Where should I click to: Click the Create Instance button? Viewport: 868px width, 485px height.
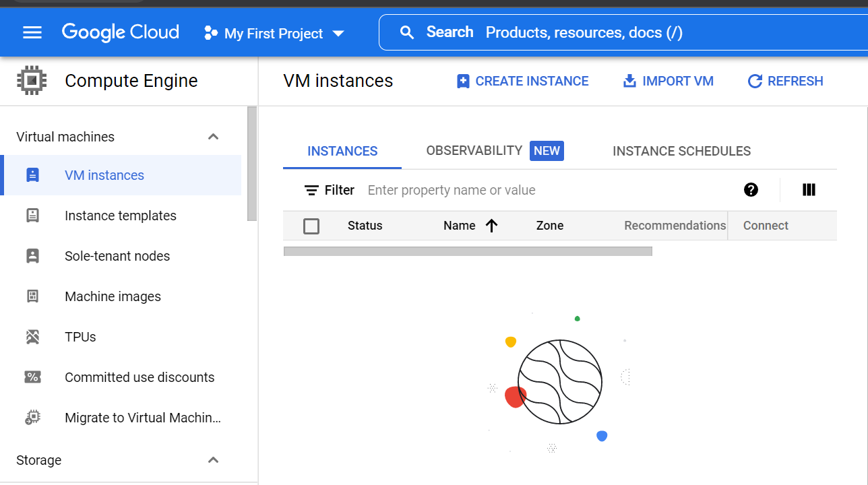pyautogui.click(x=522, y=82)
